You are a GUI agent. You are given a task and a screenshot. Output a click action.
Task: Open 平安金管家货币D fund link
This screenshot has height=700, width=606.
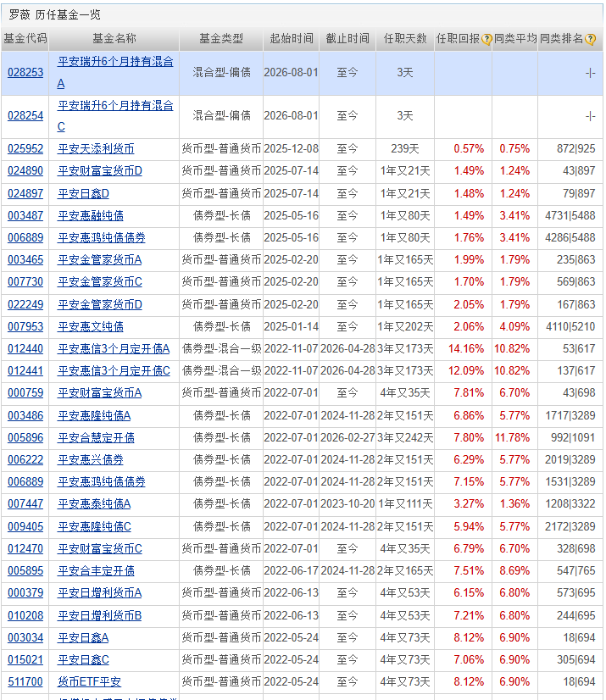tap(99, 305)
